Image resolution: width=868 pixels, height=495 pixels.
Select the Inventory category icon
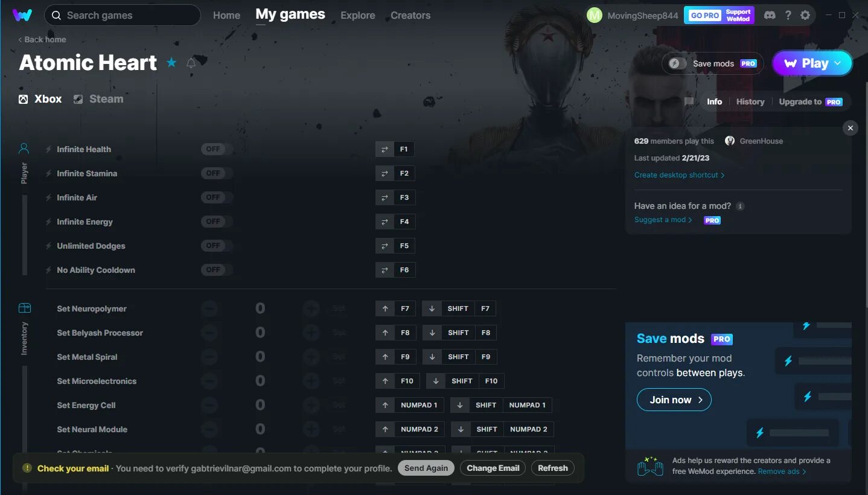(24, 308)
